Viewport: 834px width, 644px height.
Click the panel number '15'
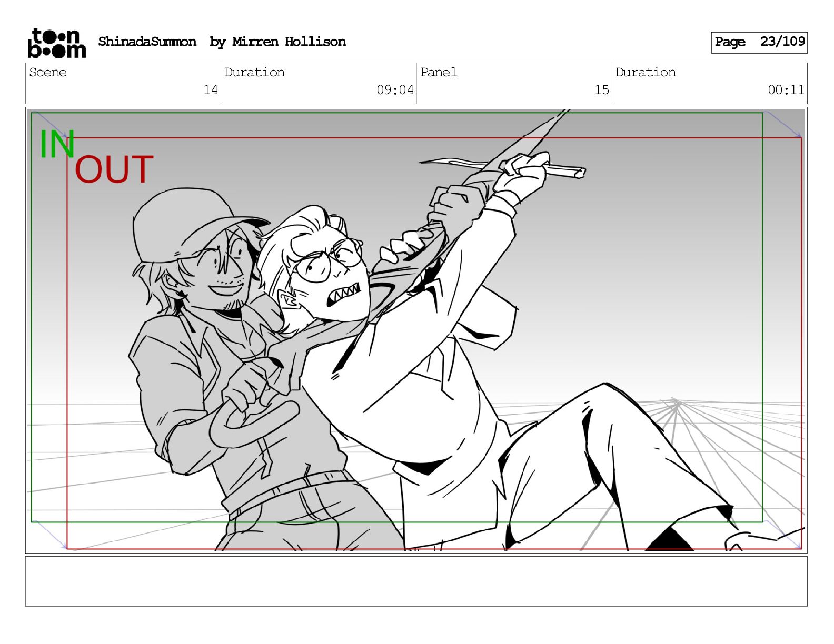click(x=602, y=90)
